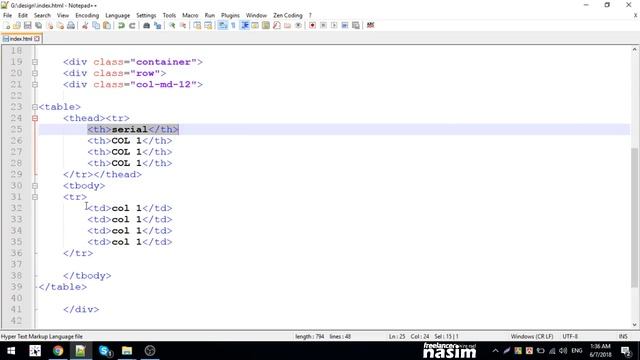Click the scrollbar up arrow
Image resolution: width=640 pixels, height=360 pixels.
(634, 49)
